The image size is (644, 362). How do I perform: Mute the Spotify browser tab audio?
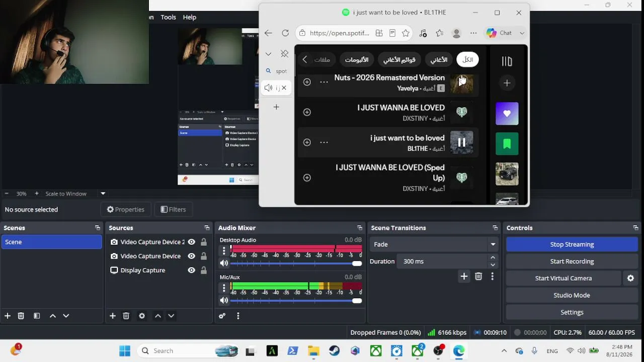(x=268, y=87)
